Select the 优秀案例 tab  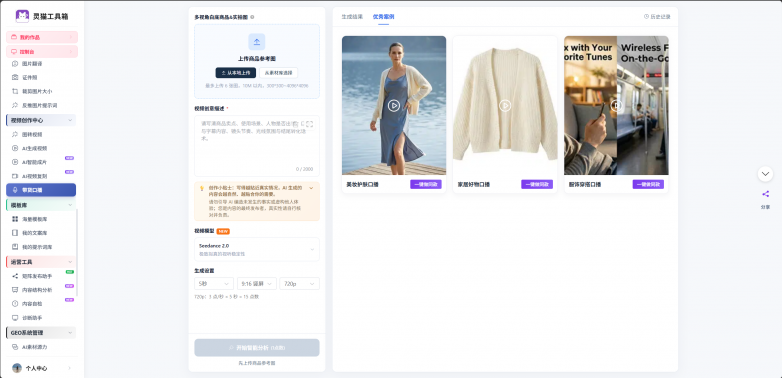(384, 16)
